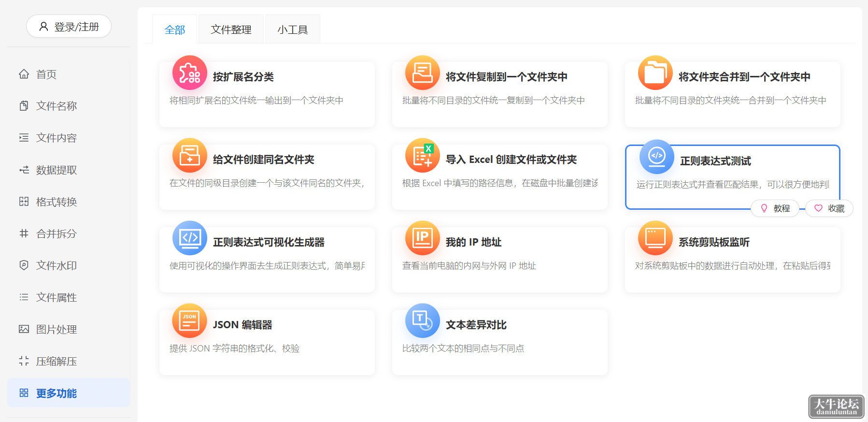Click the 我的 IP 地址 icon
868x422 pixels.
pos(423,238)
